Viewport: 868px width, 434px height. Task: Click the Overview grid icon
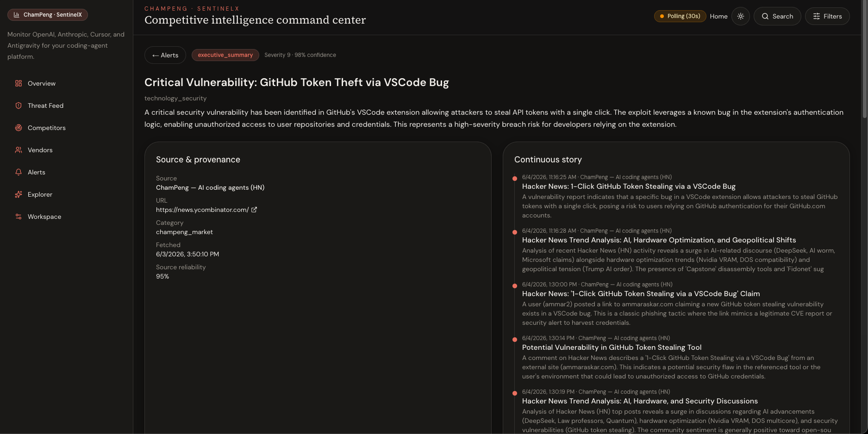click(x=19, y=83)
